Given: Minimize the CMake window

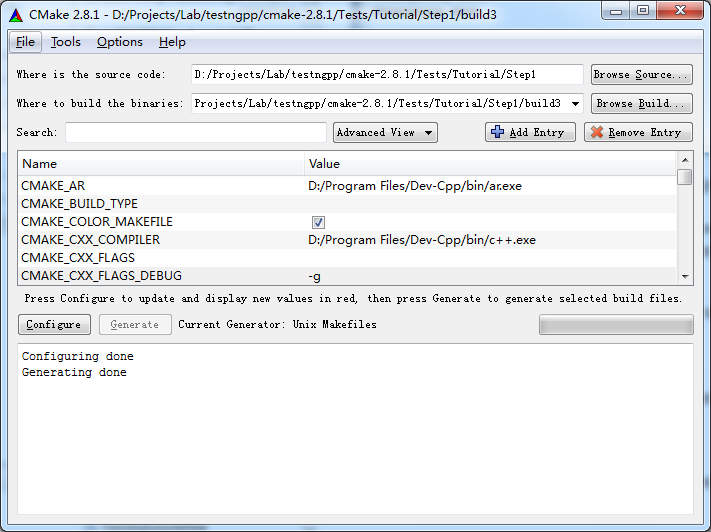Looking at the screenshot, I should click(616, 11).
